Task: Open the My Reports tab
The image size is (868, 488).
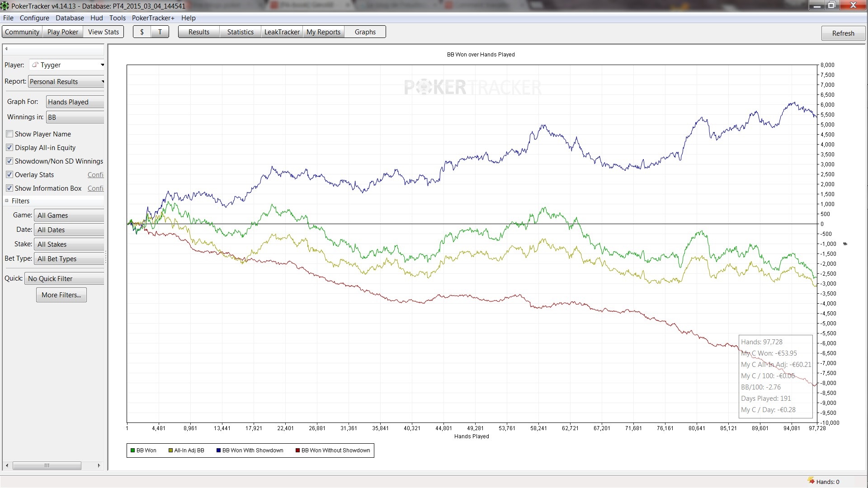Action: (x=324, y=32)
